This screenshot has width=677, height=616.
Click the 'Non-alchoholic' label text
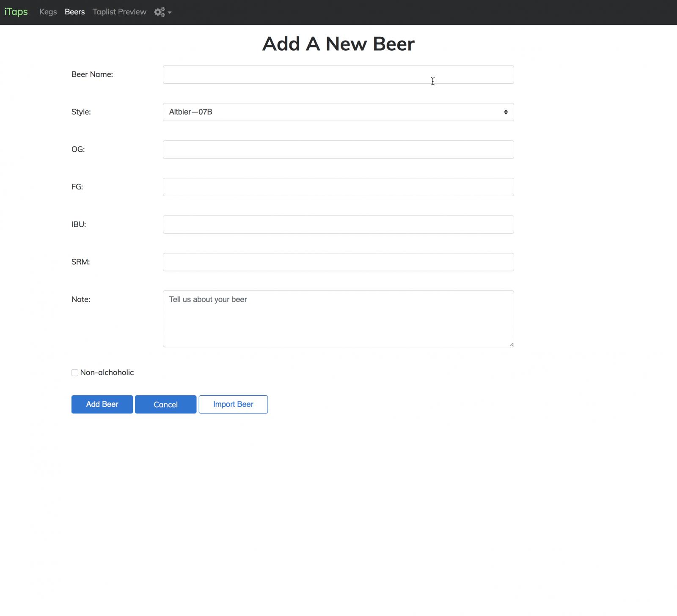point(107,372)
